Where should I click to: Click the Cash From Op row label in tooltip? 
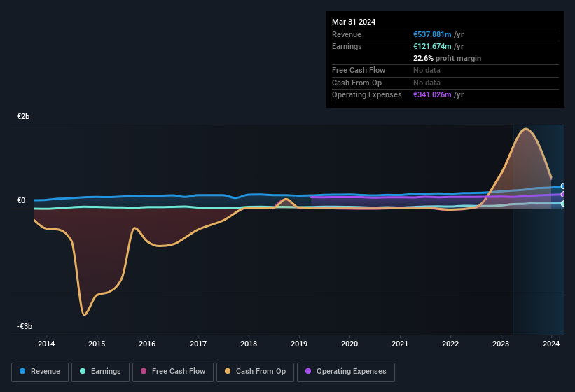[x=356, y=83]
